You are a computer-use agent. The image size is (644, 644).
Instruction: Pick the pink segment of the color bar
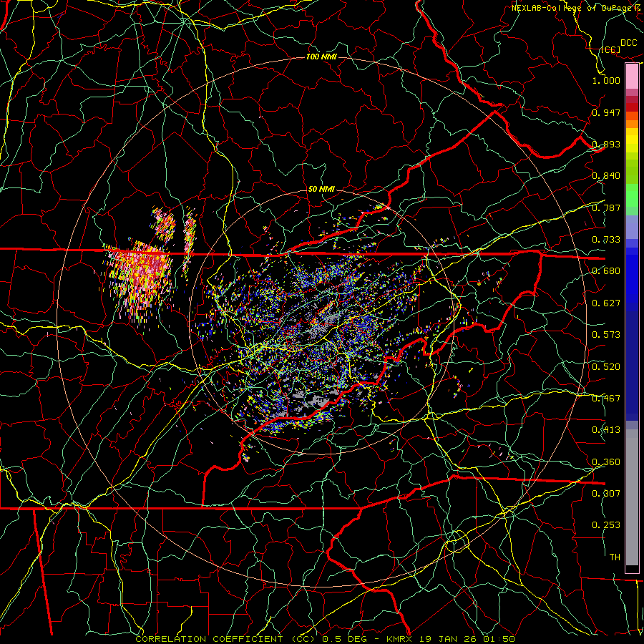coord(632,77)
